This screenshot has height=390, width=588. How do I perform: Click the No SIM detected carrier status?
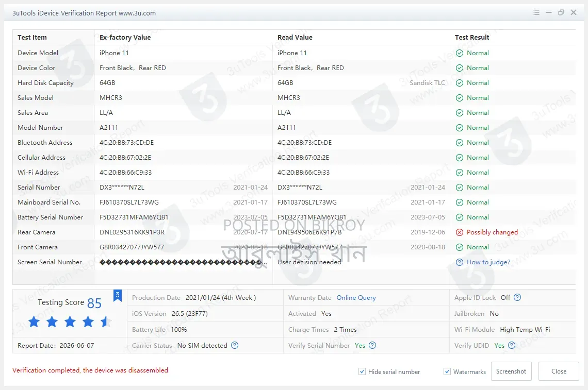pos(203,345)
